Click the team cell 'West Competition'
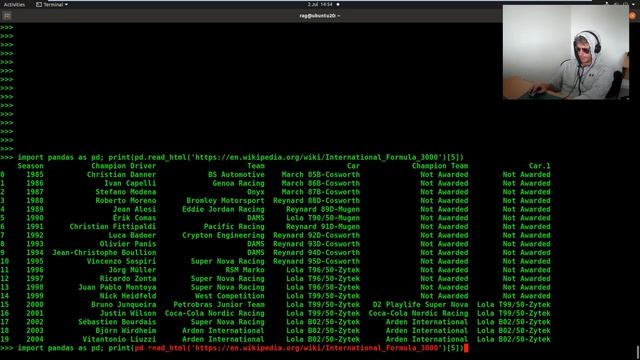Image resolution: width=640 pixels, height=360 pixels. pyautogui.click(x=230, y=296)
